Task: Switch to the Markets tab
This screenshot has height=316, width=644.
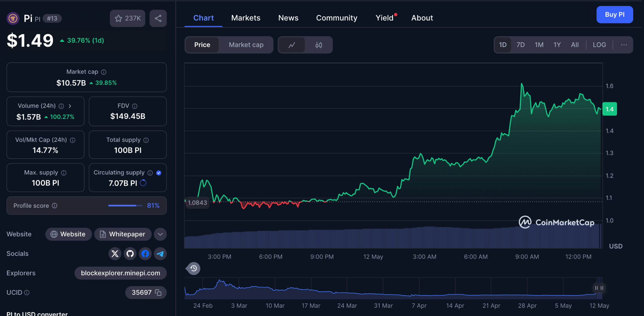Action: point(246,18)
